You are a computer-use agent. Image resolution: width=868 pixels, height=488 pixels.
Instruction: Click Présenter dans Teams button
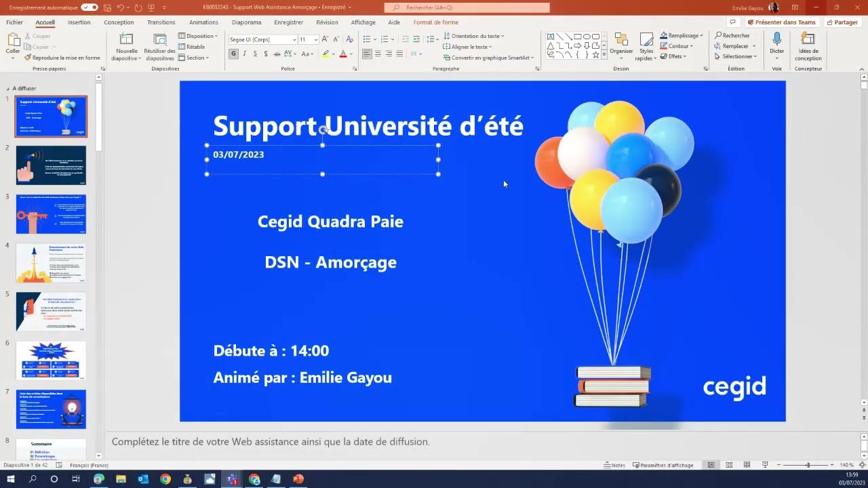pos(781,22)
